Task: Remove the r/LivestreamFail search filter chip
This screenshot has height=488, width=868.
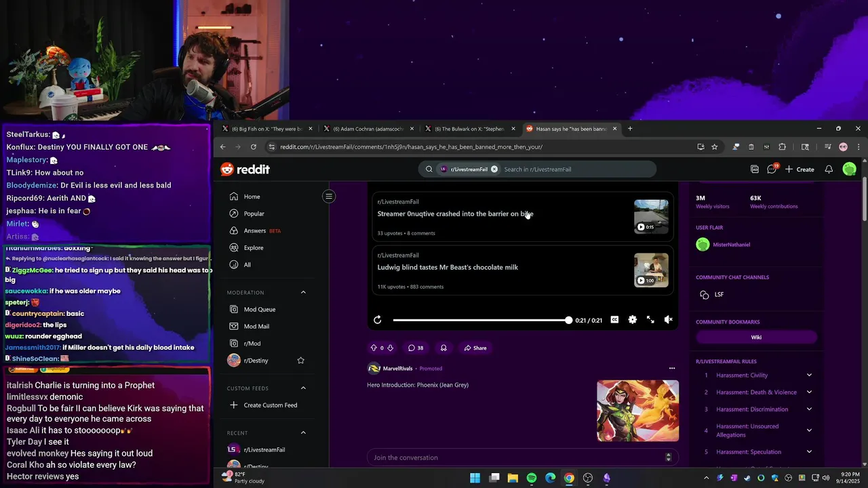Action: 494,169
